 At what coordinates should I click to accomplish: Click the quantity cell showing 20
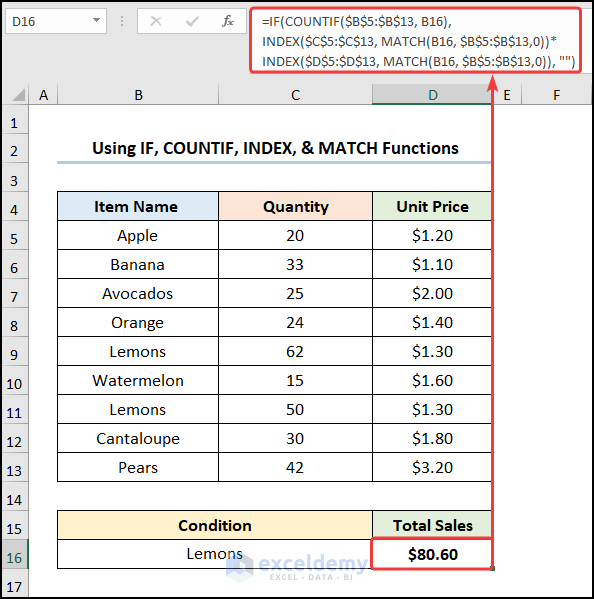[x=295, y=235]
